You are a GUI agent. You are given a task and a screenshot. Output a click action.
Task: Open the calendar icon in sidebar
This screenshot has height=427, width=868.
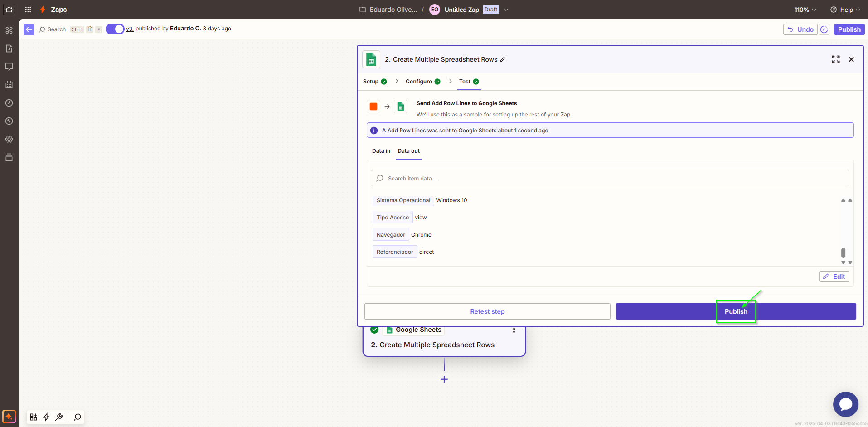[x=9, y=85]
